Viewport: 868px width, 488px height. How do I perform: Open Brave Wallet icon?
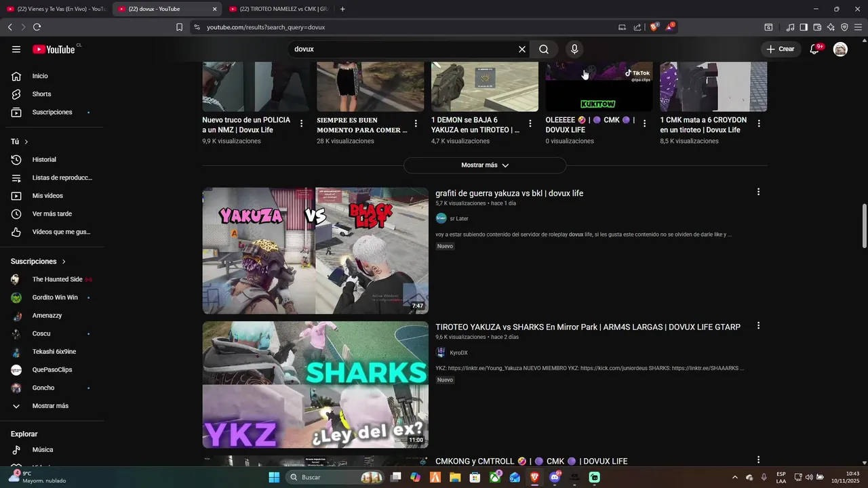click(817, 27)
